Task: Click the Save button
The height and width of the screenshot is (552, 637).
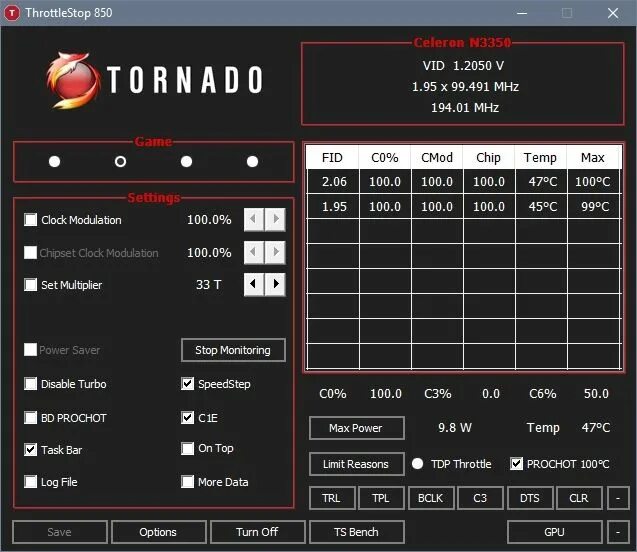Action: pos(60,532)
